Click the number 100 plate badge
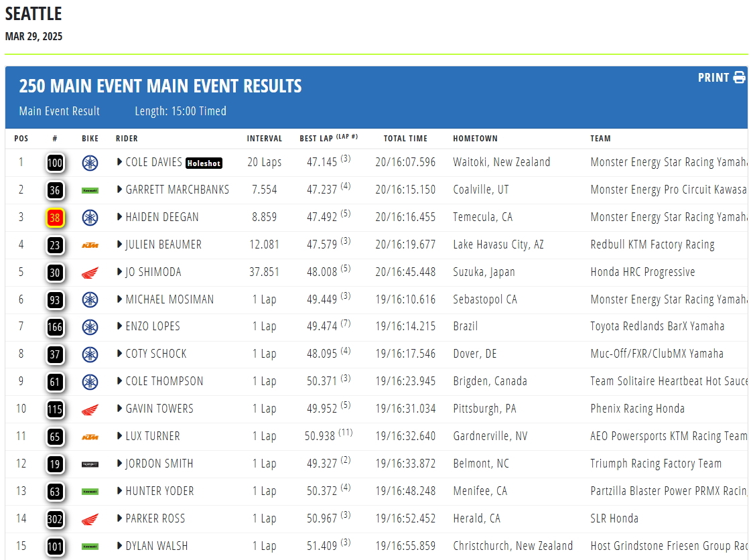 point(55,163)
